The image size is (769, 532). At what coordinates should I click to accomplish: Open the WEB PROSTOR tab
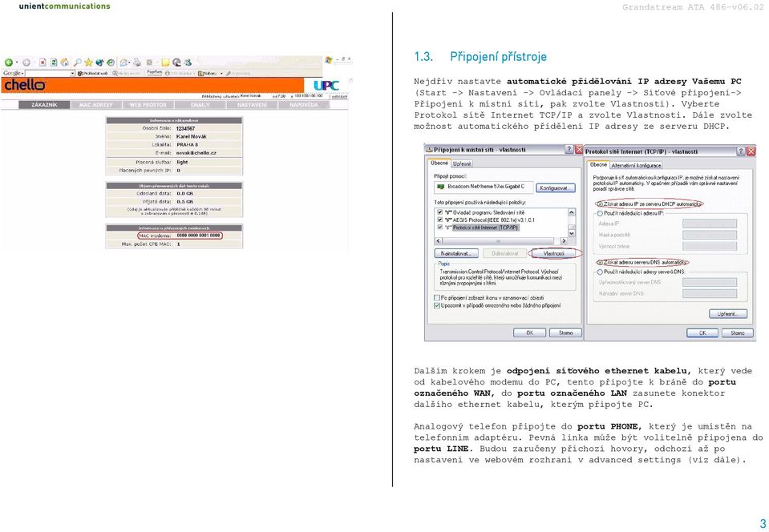148,105
